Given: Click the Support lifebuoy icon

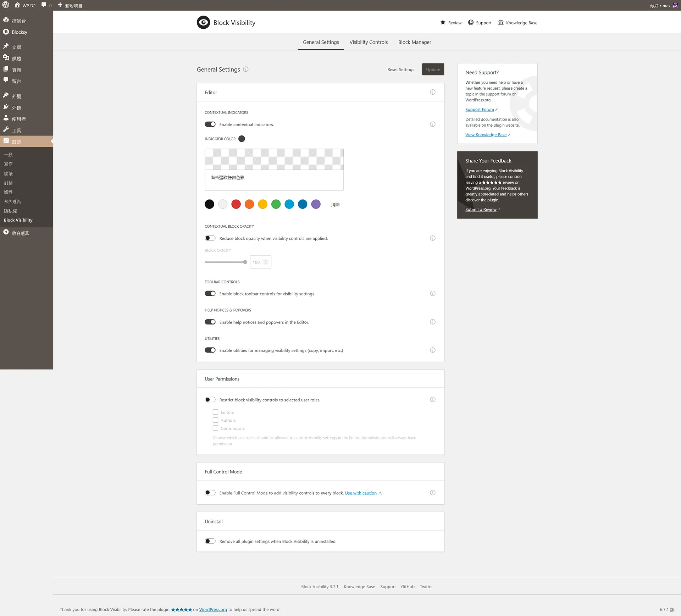Looking at the screenshot, I should pyautogui.click(x=471, y=22).
